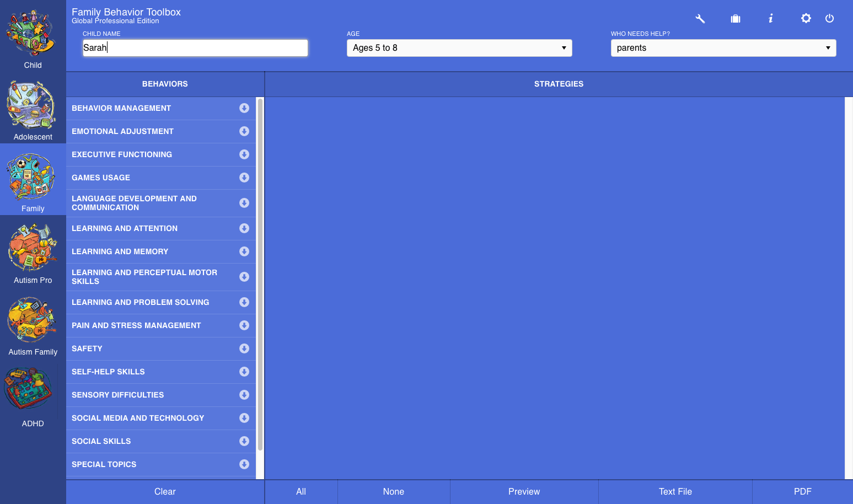Expand the Sensory Difficulties category arrow

tap(244, 395)
